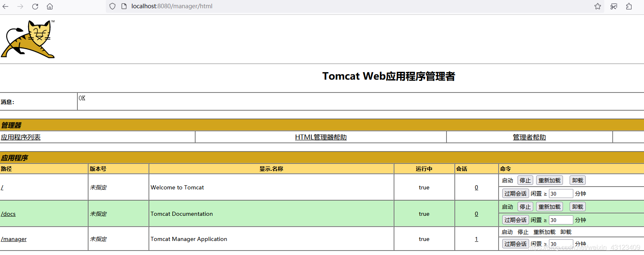This screenshot has height=255, width=644.
Task: Click the OK message text
Action: 82,98
